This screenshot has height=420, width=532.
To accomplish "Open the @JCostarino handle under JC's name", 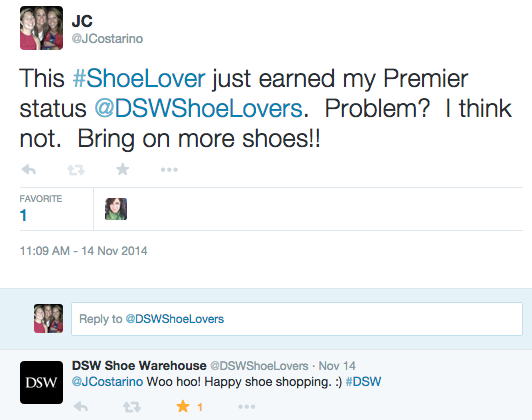I will click(x=107, y=39).
